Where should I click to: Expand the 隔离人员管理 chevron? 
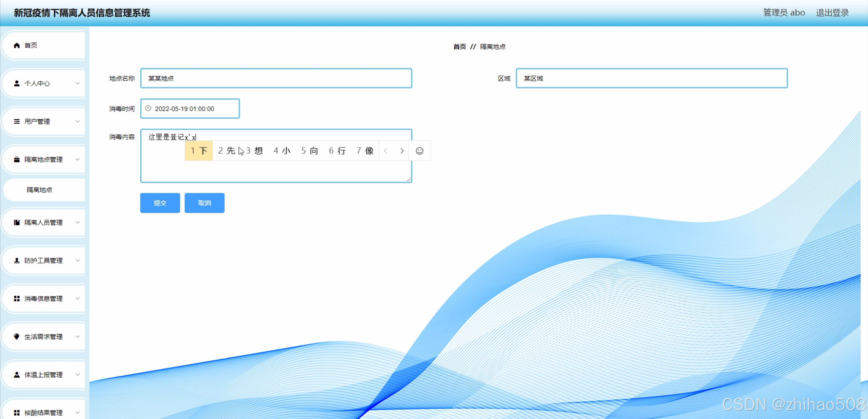pyautogui.click(x=78, y=222)
